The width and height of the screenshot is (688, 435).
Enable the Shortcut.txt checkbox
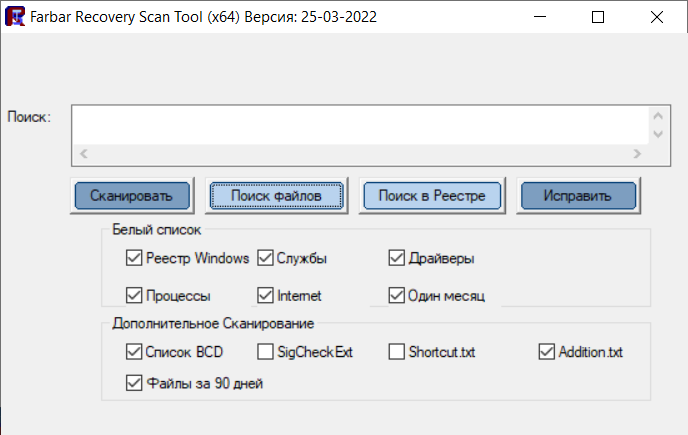(x=397, y=352)
